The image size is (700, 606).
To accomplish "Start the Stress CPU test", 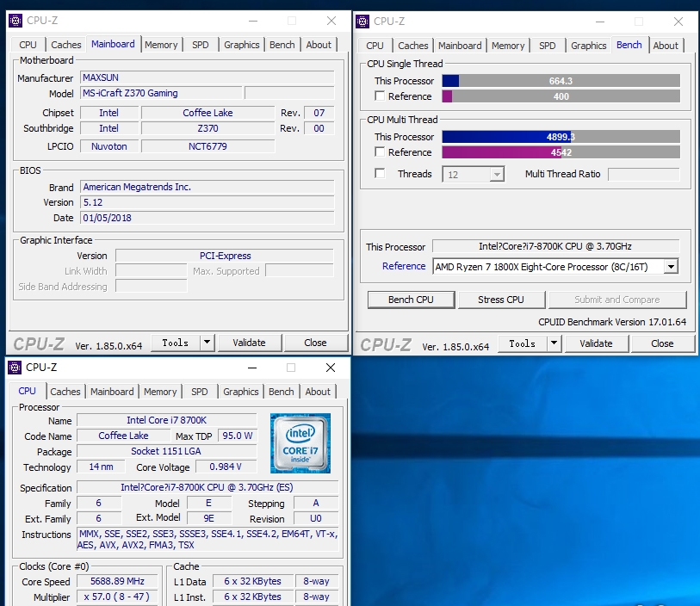I will 501,300.
